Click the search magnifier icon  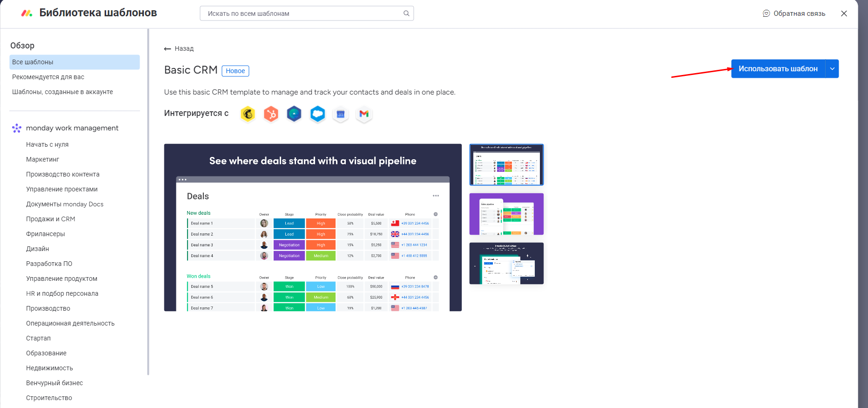click(406, 14)
